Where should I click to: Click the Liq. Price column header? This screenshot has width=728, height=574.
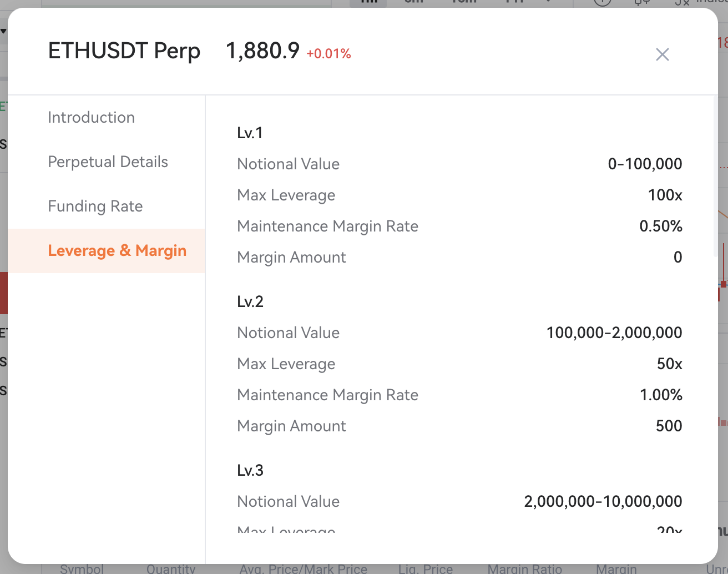tap(425, 569)
